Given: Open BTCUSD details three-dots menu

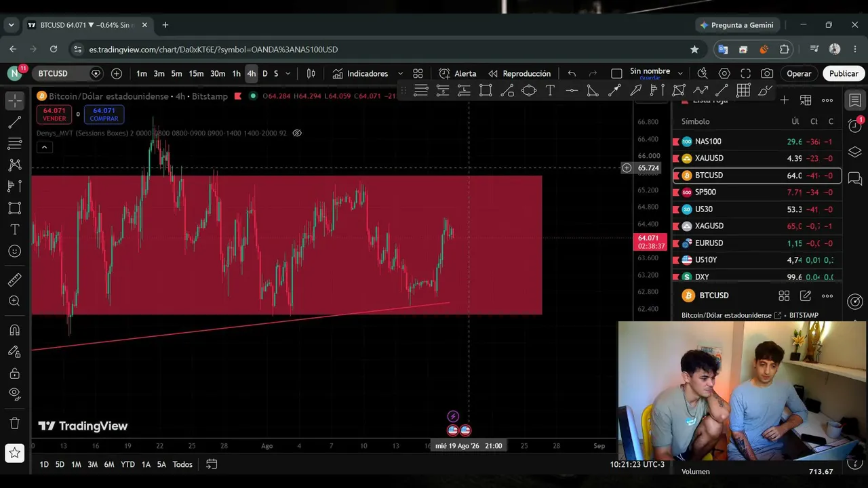Looking at the screenshot, I should tap(827, 296).
